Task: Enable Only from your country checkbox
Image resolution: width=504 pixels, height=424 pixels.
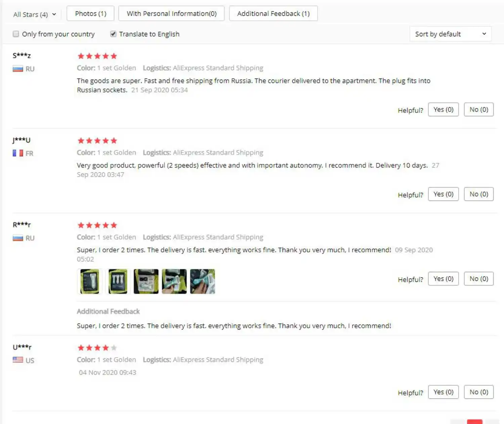Action: pos(16,34)
